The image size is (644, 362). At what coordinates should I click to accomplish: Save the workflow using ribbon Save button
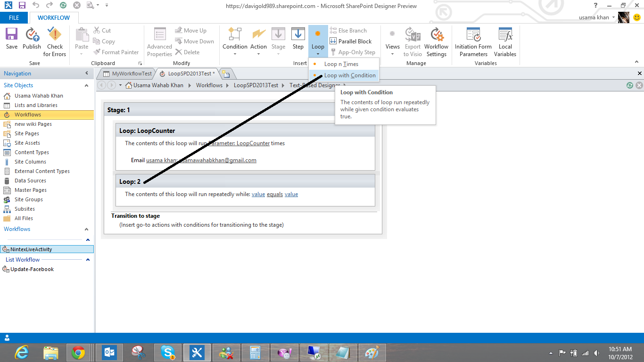12,39
